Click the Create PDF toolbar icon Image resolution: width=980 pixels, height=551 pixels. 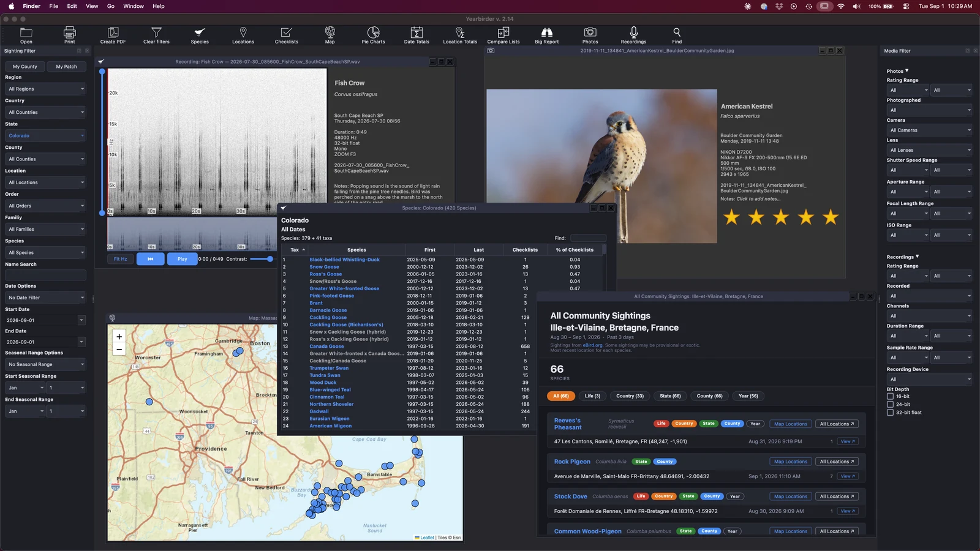click(x=113, y=35)
